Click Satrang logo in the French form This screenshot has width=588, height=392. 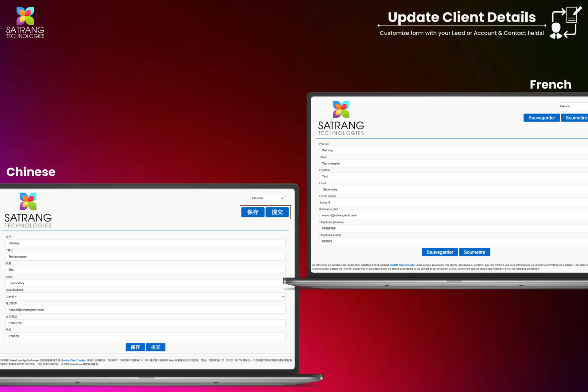341,118
